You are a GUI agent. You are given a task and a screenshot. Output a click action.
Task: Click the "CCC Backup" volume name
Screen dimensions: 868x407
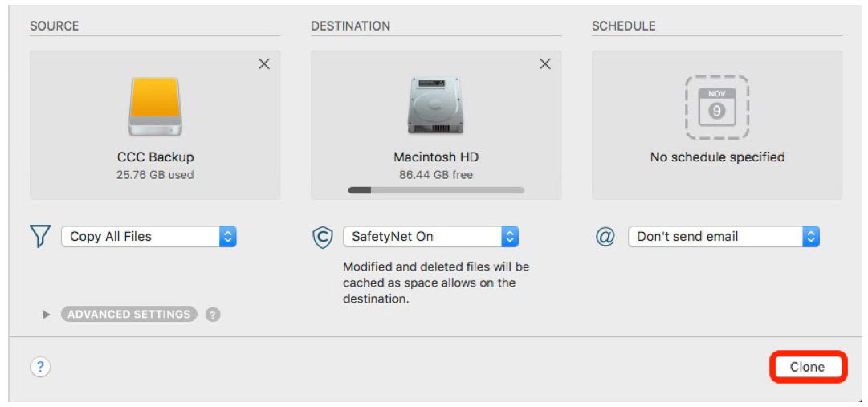[156, 157]
